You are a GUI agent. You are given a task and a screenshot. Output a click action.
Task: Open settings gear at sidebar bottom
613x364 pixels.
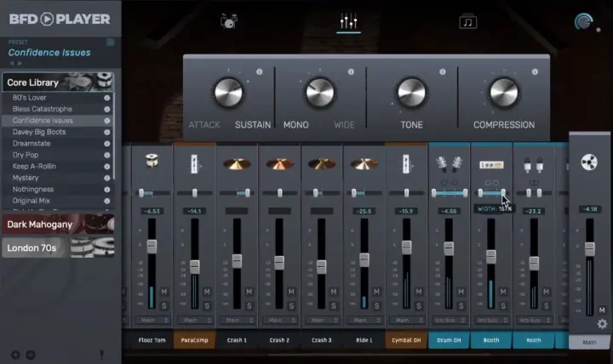[15, 355]
